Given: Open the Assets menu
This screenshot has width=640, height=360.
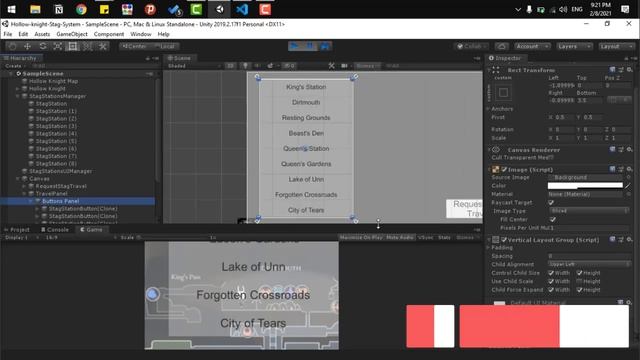Looking at the screenshot, I should point(42,34).
